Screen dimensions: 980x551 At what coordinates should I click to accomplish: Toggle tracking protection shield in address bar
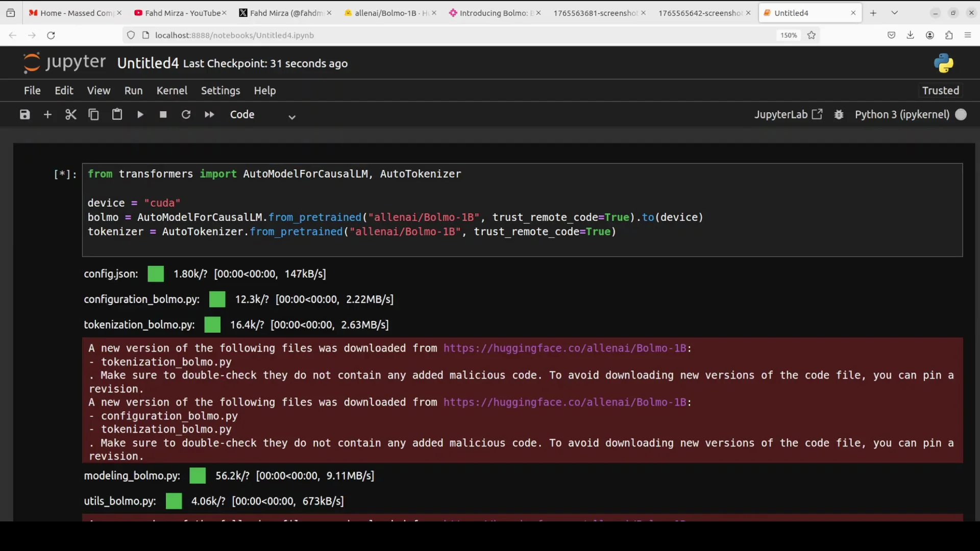tap(131, 35)
